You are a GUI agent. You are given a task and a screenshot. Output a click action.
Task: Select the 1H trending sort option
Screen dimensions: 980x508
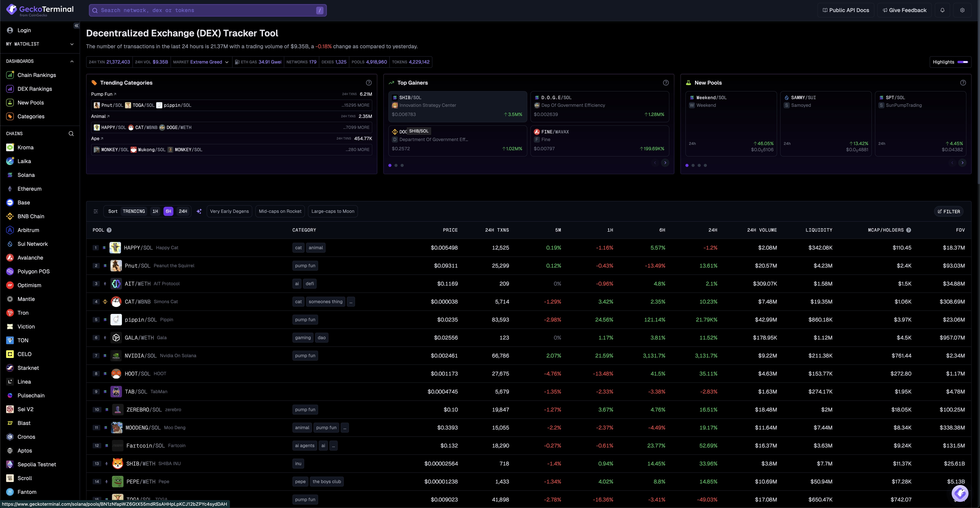pos(155,211)
